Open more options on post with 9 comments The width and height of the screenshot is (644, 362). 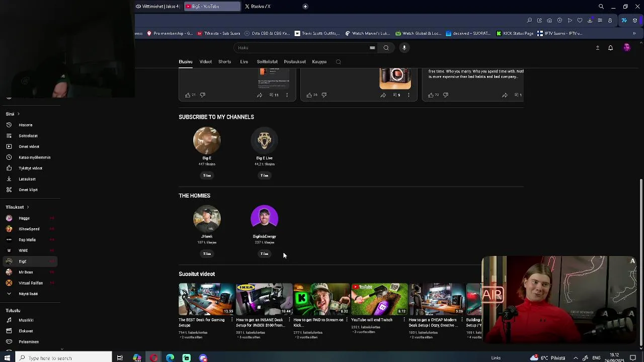tap(409, 95)
